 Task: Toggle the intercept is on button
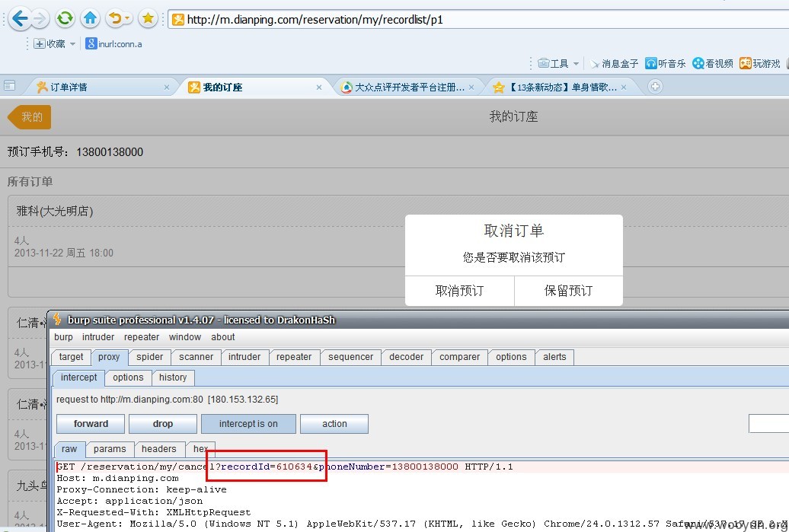click(x=248, y=424)
